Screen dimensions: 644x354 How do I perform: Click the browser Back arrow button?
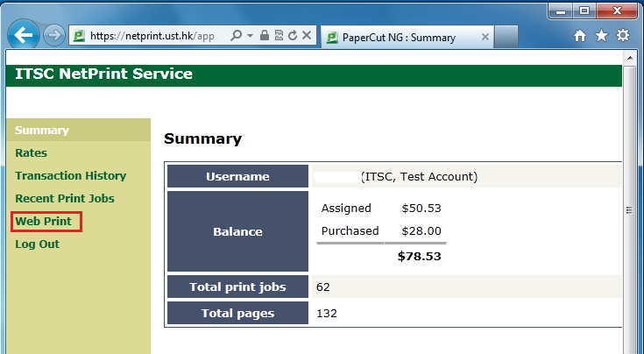24,35
